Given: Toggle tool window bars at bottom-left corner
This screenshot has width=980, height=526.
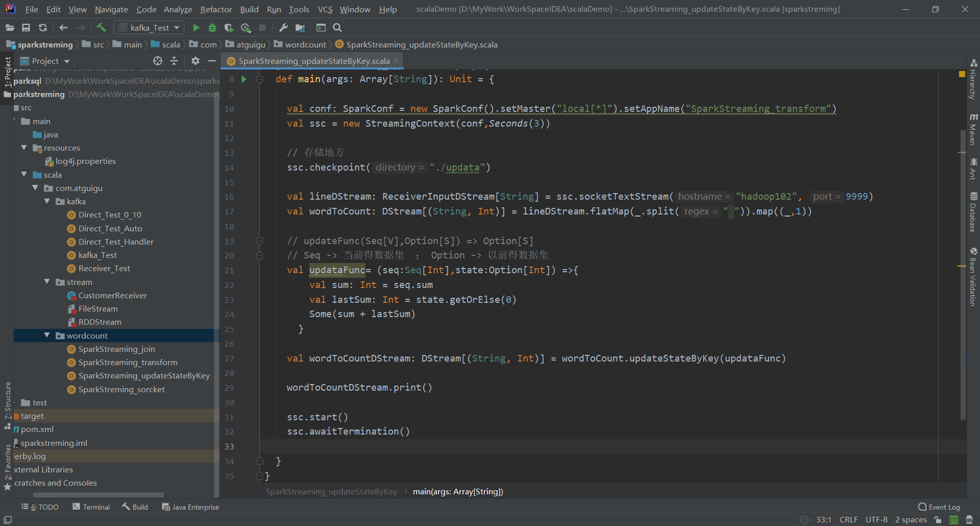Looking at the screenshot, I should click(x=8, y=519).
